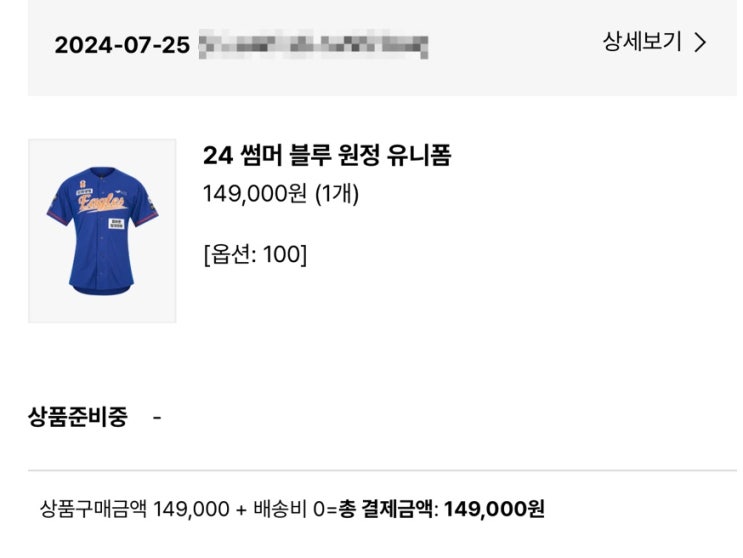This screenshot has width=743, height=558.
Task: Click the 149,000원 (1개) price line
Action: click(x=281, y=193)
